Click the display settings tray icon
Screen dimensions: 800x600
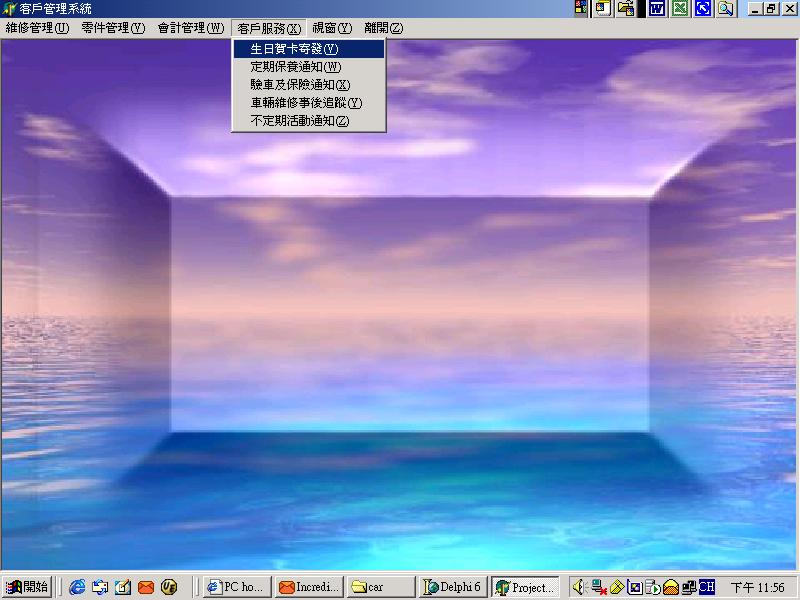[x=634, y=587]
